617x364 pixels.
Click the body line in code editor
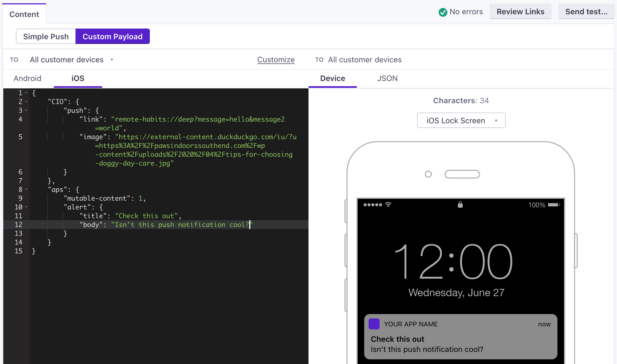(166, 225)
